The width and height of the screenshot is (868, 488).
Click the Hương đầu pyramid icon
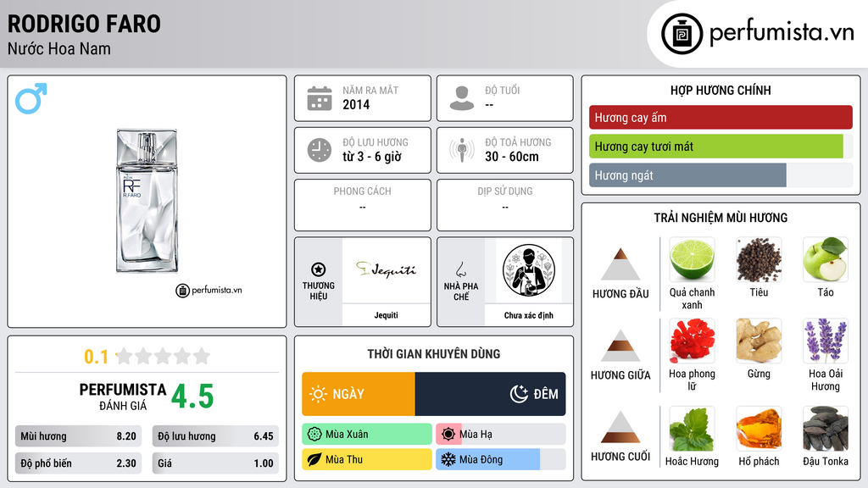coord(620,264)
